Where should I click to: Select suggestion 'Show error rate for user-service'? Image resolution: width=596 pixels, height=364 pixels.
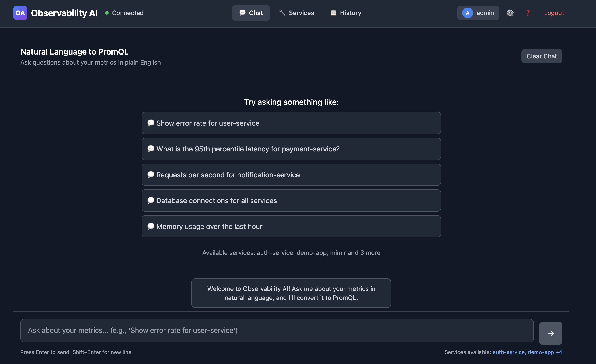pos(291,123)
